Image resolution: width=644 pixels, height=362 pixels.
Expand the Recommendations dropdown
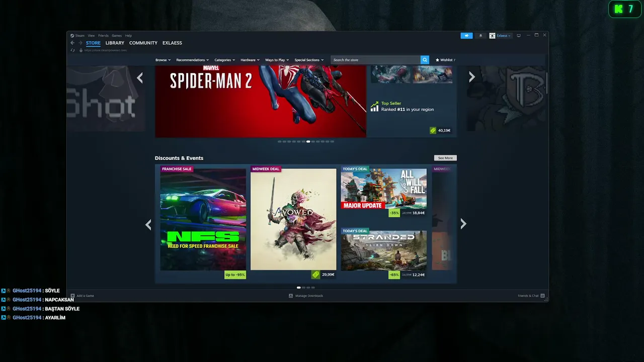pyautogui.click(x=193, y=60)
